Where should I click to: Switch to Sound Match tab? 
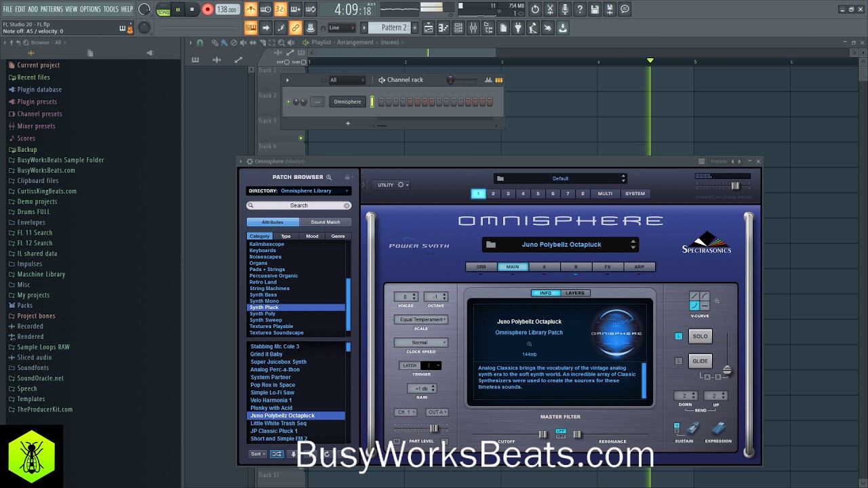pyautogui.click(x=325, y=222)
